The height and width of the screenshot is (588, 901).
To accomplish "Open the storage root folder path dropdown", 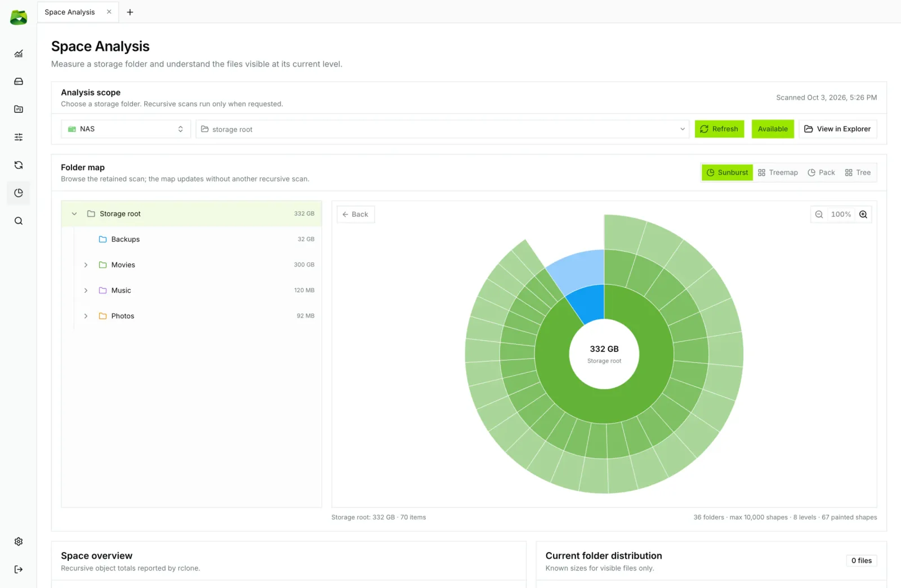I will click(x=443, y=129).
